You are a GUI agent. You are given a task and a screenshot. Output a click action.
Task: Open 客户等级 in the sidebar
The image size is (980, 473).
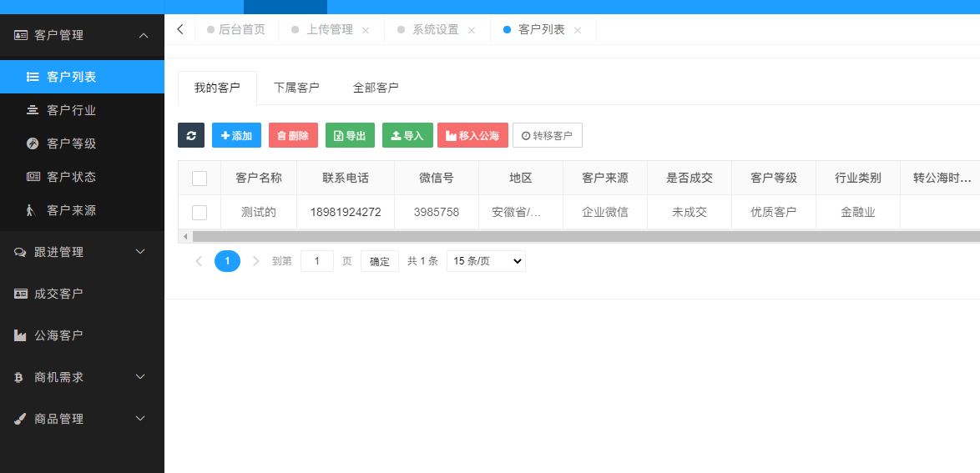coord(71,143)
